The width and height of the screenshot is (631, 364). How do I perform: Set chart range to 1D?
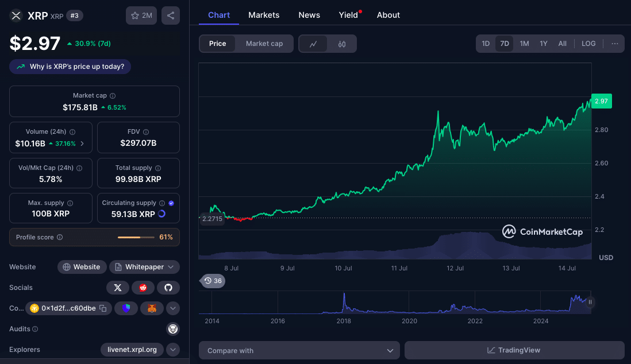[x=486, y=44]
